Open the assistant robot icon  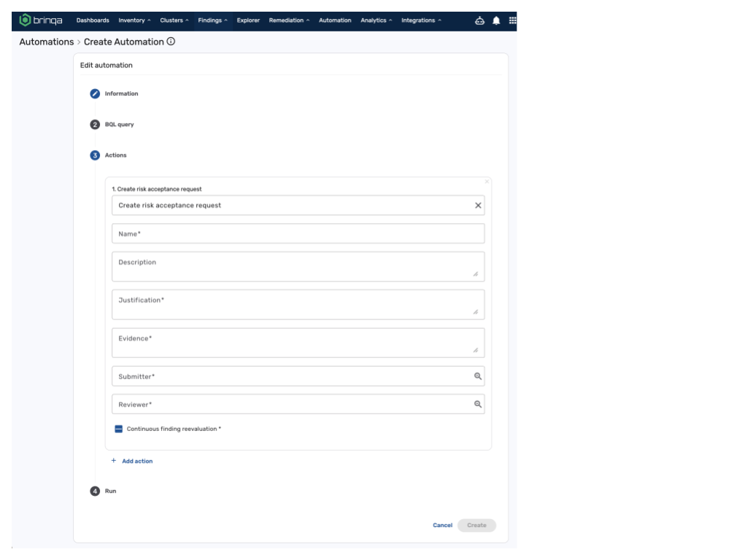(x=480, y=20)
